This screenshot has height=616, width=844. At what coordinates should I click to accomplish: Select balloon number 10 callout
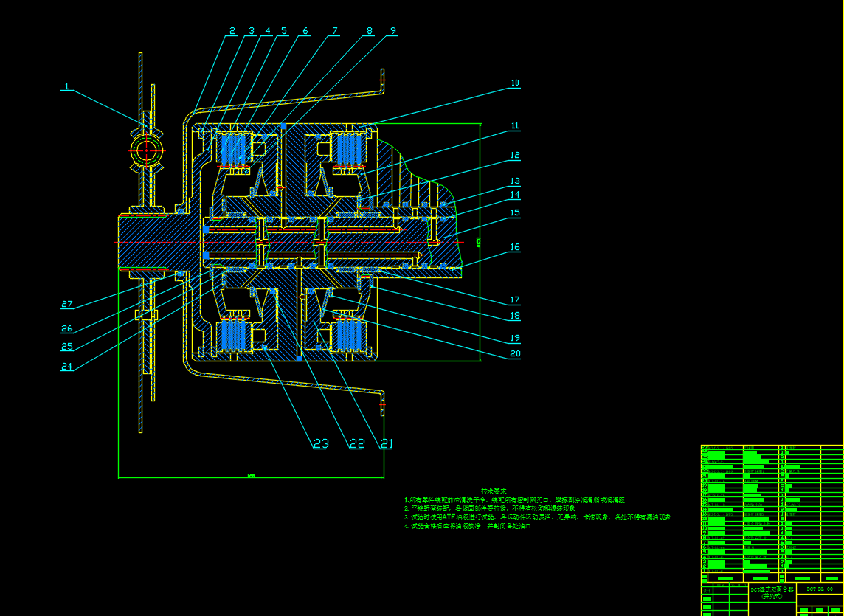[515, 83]
